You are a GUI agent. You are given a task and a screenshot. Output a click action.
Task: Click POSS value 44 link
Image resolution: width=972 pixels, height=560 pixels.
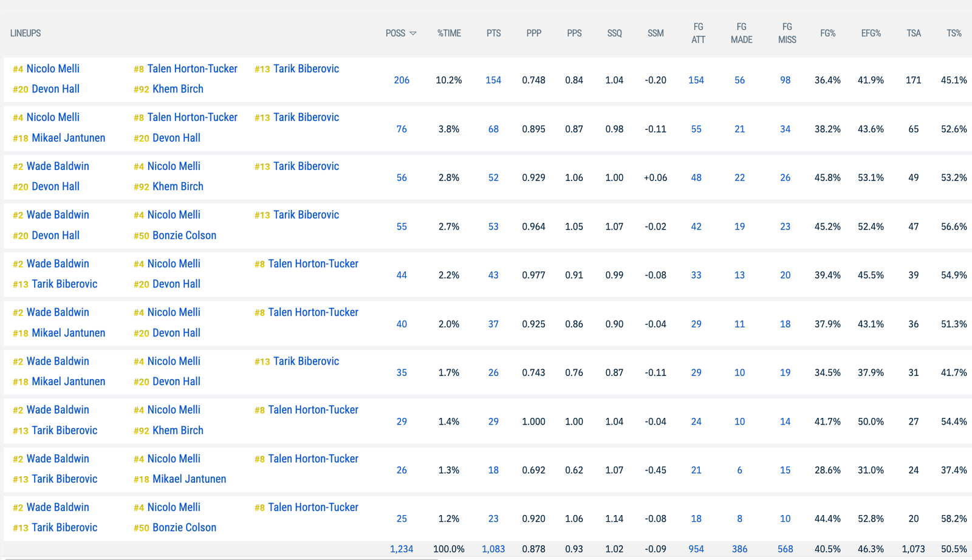(402, 275)
